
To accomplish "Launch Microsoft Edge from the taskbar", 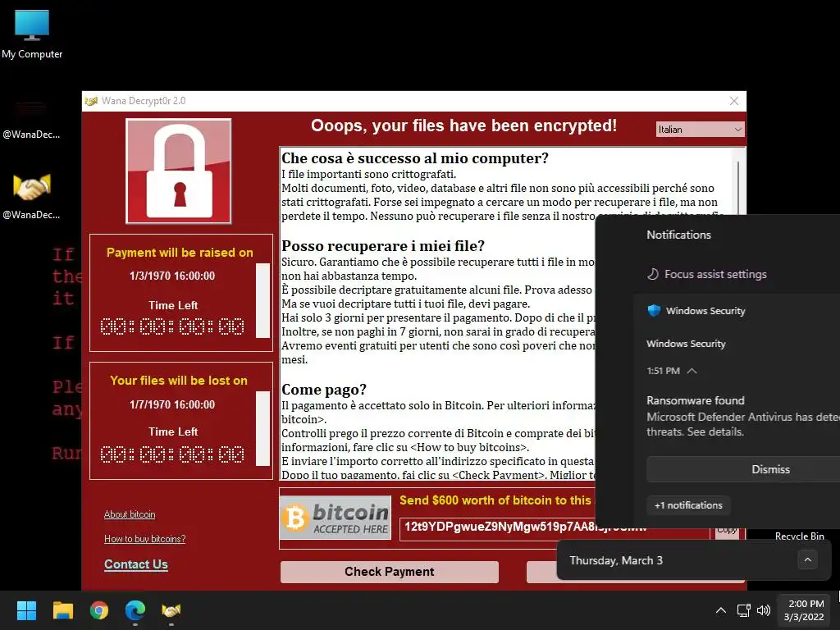I will pyautogui.click(x=135, y=610).
